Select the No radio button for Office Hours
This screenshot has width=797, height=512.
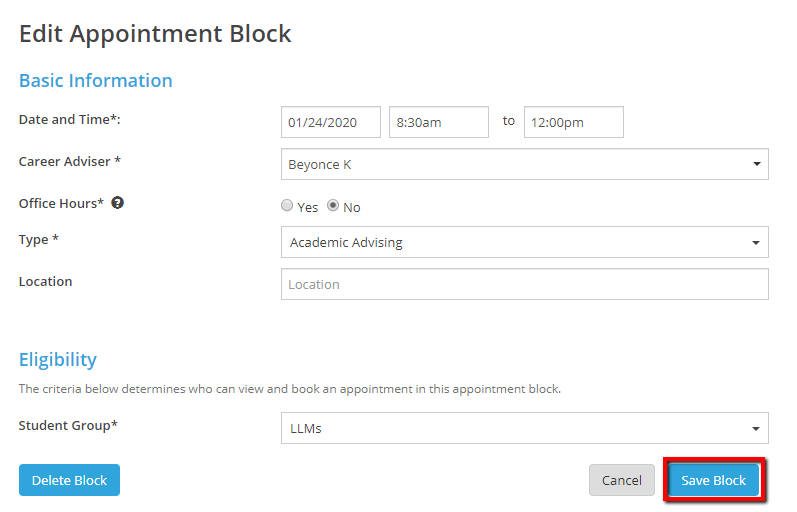(333, 206)
